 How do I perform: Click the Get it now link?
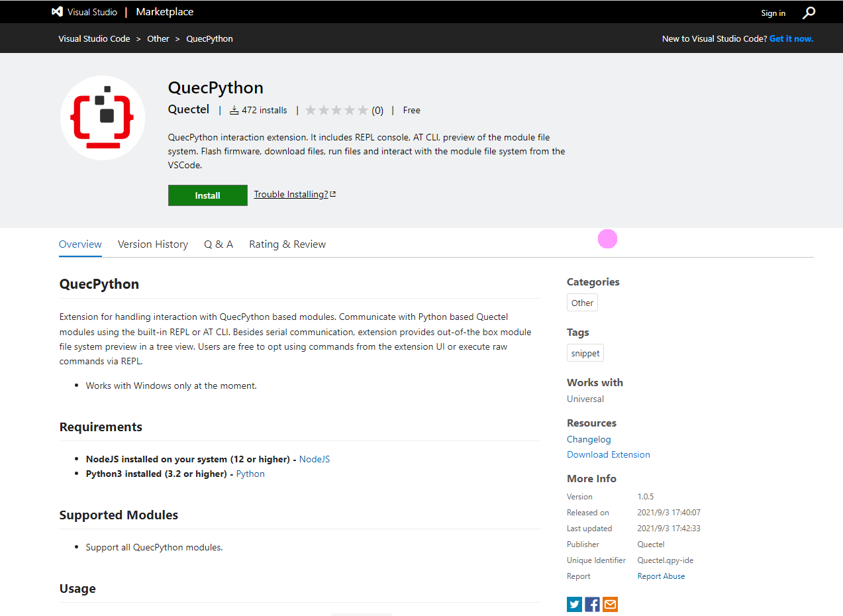(791, 38)
